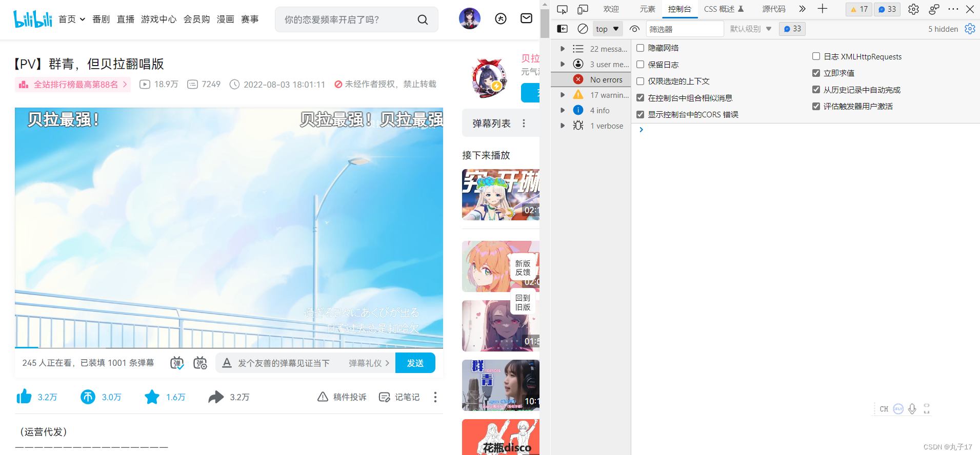This screenshot has height=455, width=980.
Task: Toggle danmaku display on/off button
Action: click(x=177, y=363)
